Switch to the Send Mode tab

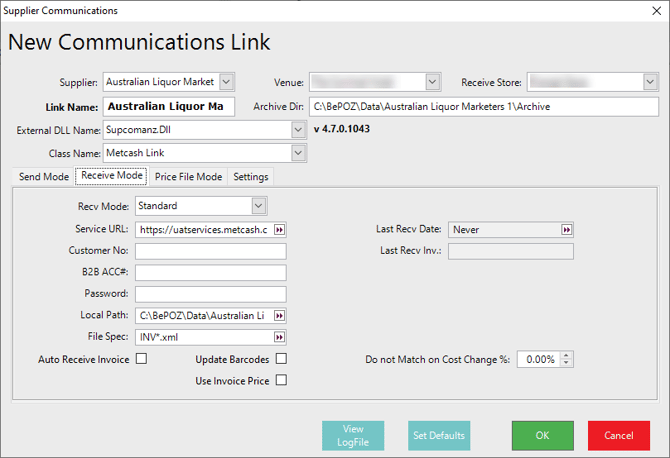44,177
